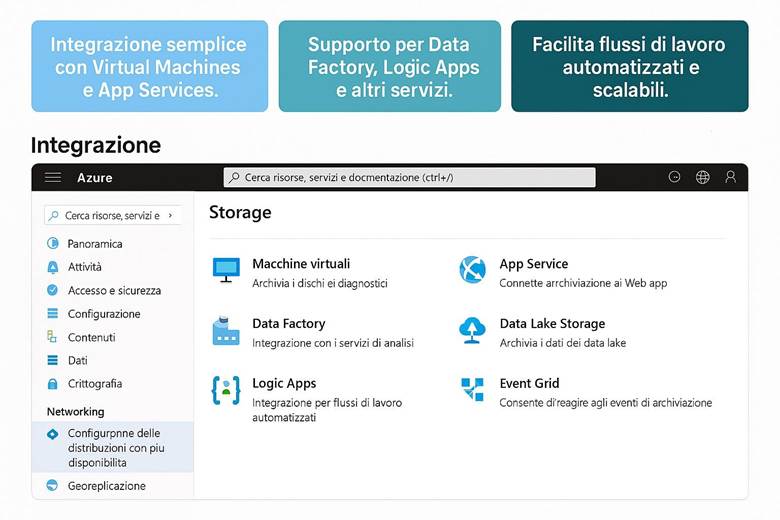The image size is (780, 520).
Task: Open Georeplicazione sidebar item
Action: (x=106, y=486)
